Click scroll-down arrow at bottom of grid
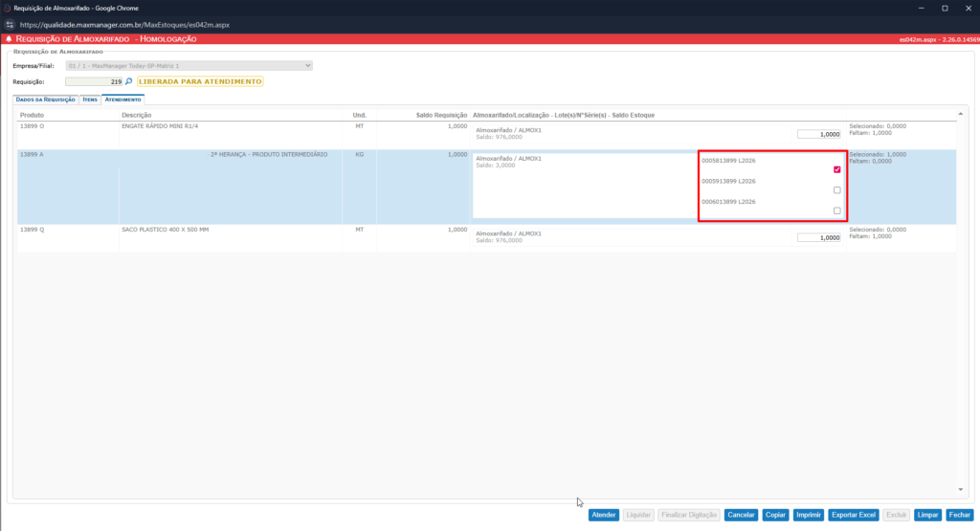This screenshot has width=980, height=531. point(961,490)
